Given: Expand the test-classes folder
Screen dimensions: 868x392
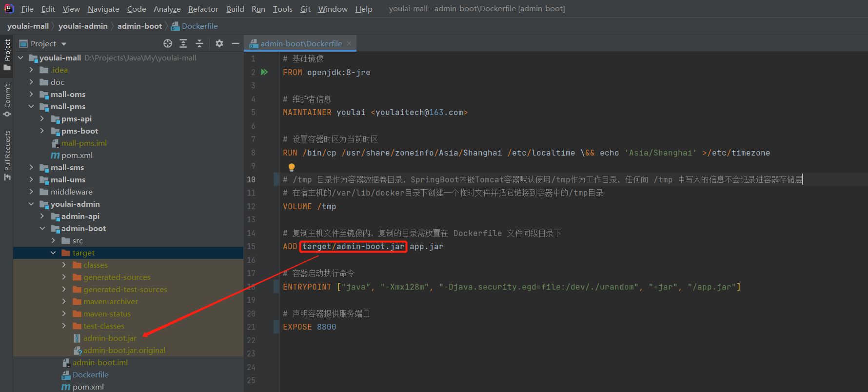Looking at the screenshot, I should pos(64,326).
